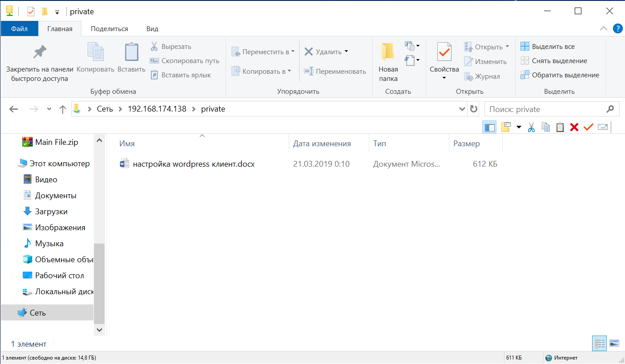Open Загрузки in the navigation pane
The width and height of the screenshot is (625, 364).
pyautogui.click(x=45, y=212)
